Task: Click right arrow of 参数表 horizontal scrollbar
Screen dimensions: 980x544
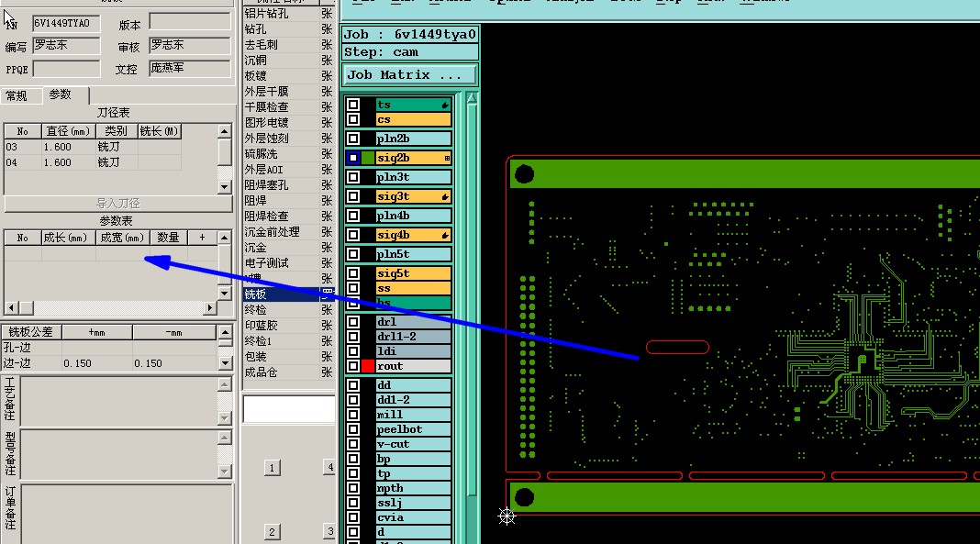Action: (x=210, y=308)
